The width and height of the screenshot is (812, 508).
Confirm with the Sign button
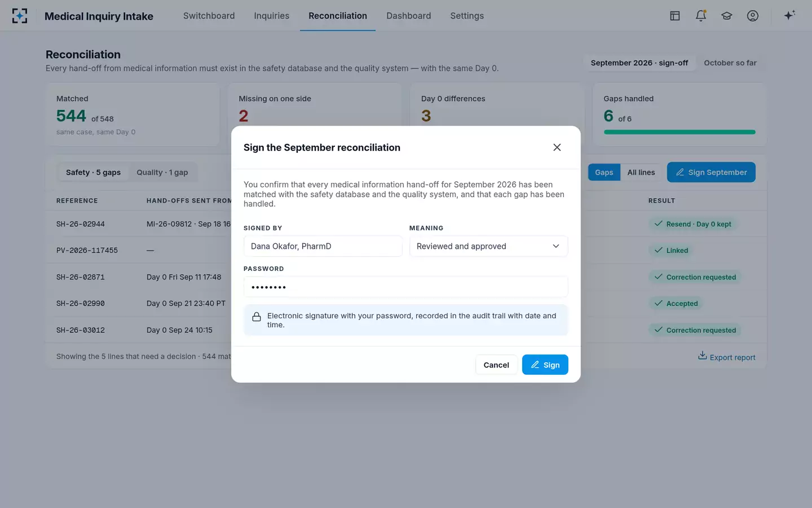click(545, 365)
